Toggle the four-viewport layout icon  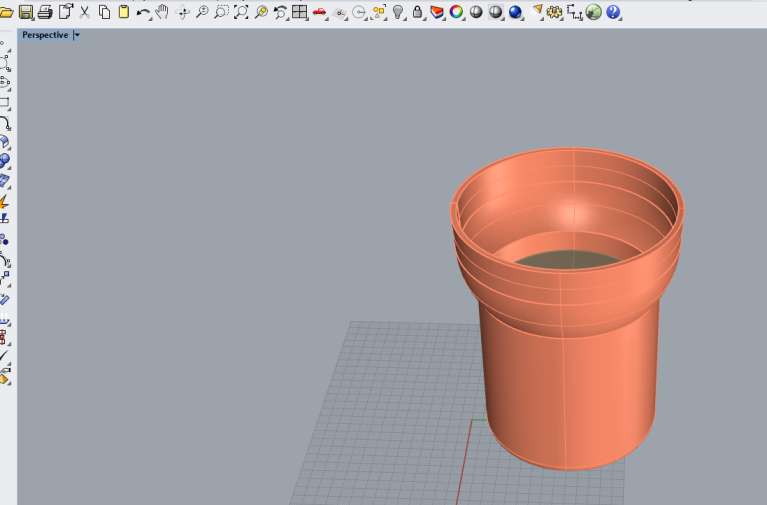coord(299,12)
